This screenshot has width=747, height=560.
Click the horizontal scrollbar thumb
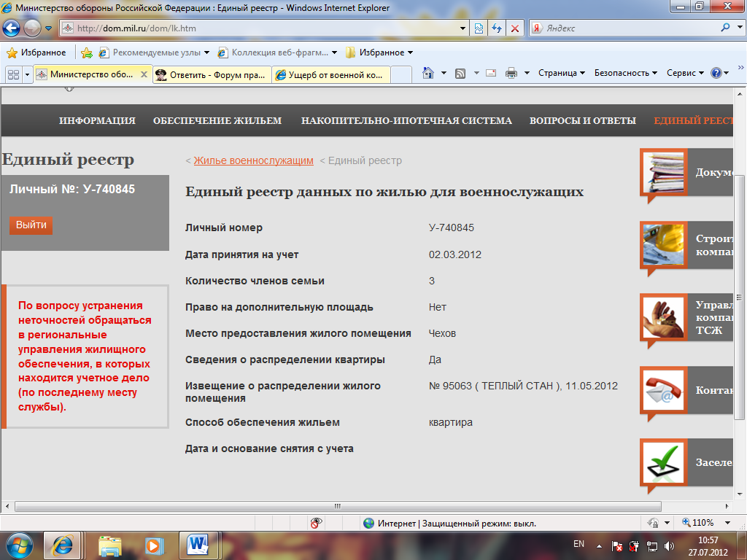337,506
